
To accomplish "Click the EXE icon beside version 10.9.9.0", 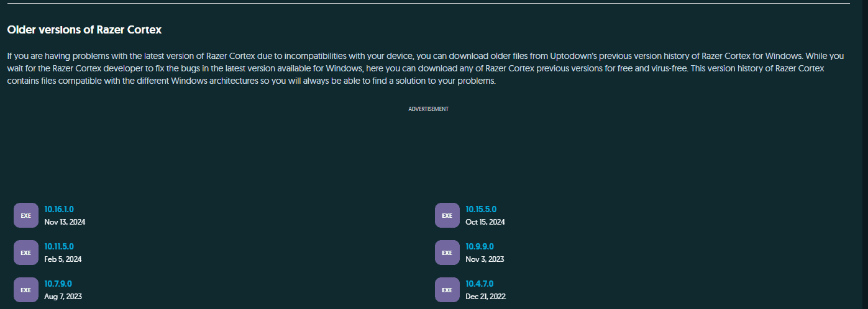I will click(x=447, y=253).
